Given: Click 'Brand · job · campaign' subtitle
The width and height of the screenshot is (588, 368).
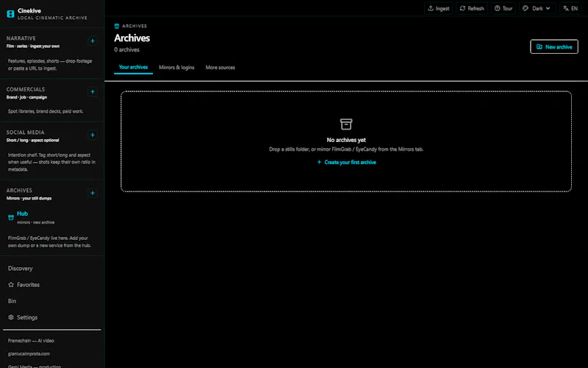Looking at the screenshot, I should coord(26,97).
